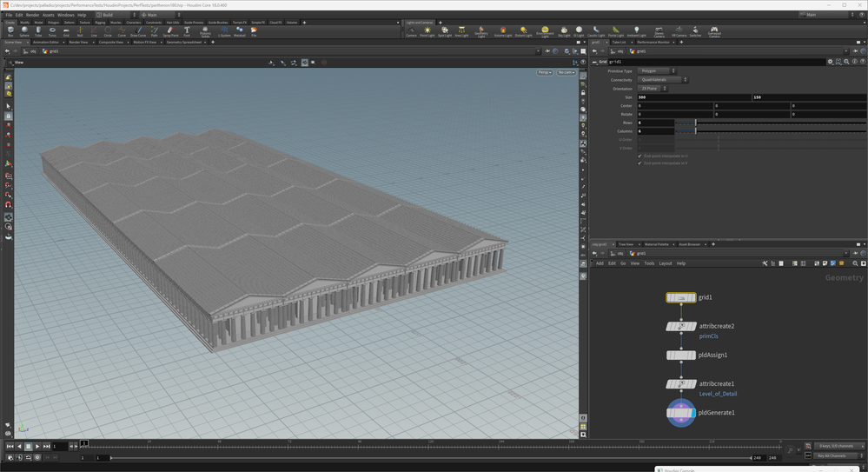Click the Camera shelf tool

click(x=411, y=31)
